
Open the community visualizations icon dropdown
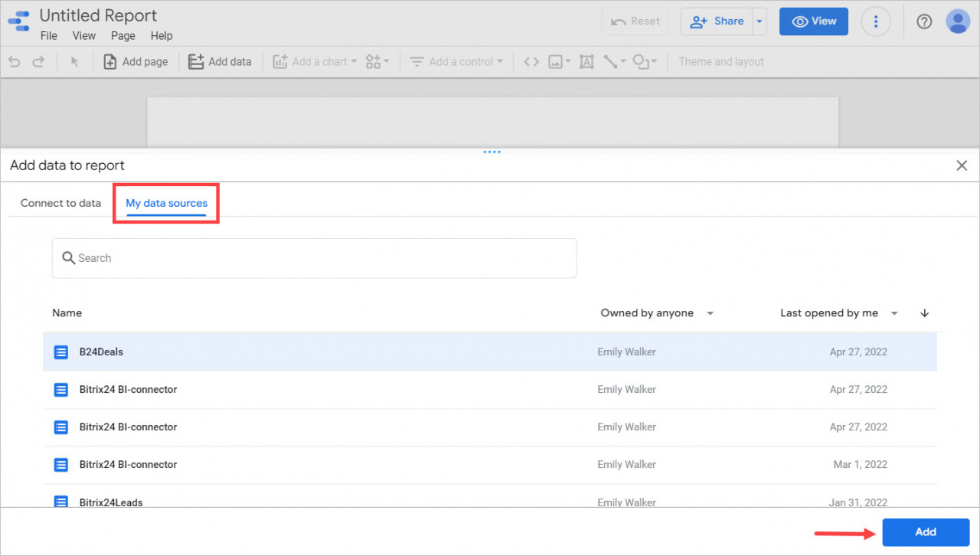pos(377,62)
